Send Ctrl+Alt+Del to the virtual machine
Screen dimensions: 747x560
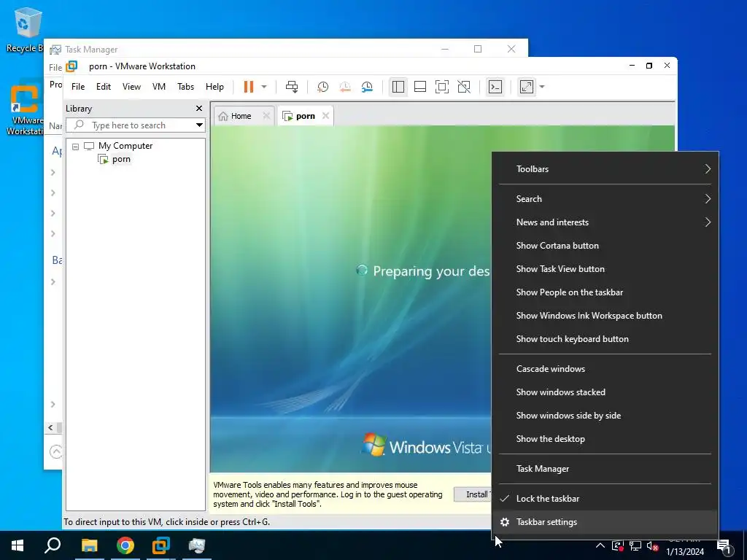point(292,87)
